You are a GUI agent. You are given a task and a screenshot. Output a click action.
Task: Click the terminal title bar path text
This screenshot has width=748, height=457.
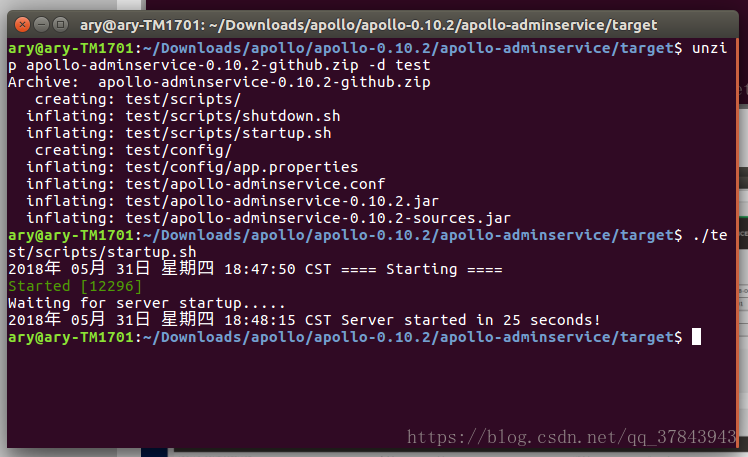(368, 25)
